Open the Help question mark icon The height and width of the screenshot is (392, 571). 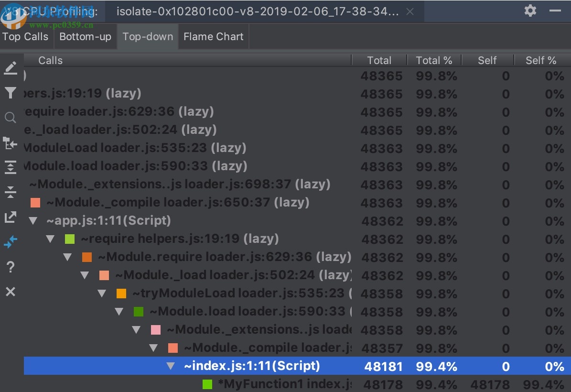[10, 267]
